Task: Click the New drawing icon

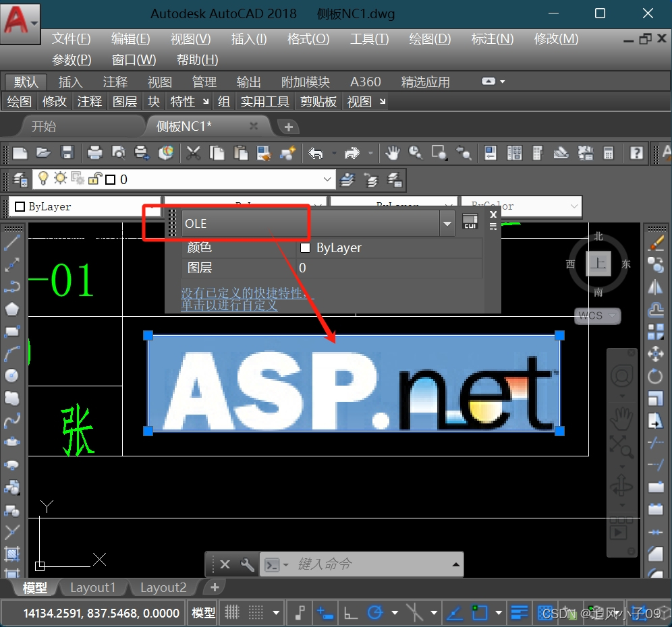Action: pos(20,153)
